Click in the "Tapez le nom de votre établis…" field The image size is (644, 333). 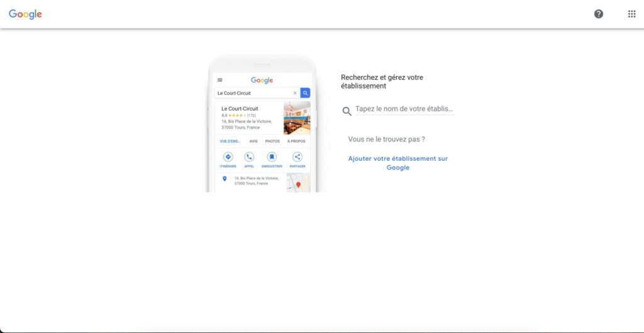pos(404,109)
